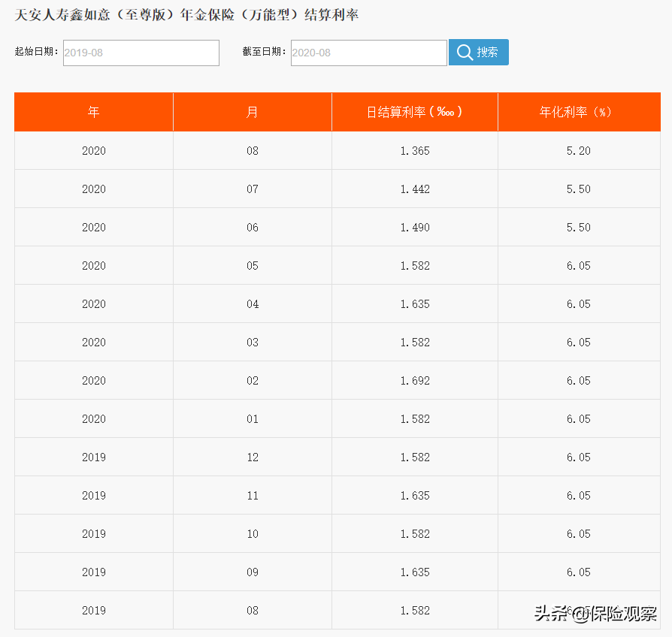This screenshot has height=637, width=672.
Task: Click month cell 12 in 2019 row
Action: tap(253, 457)
